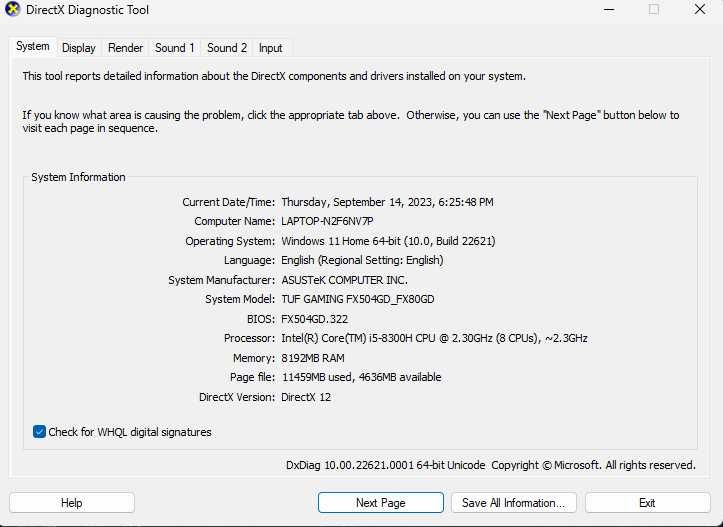This screenshot has width=723, height=527.
Task: Click the BIOS label
Action: [x=261, y=319]
